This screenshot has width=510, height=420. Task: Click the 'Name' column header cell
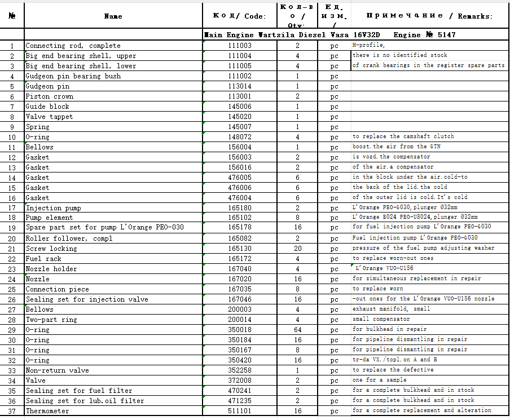(x=113, y=16)
